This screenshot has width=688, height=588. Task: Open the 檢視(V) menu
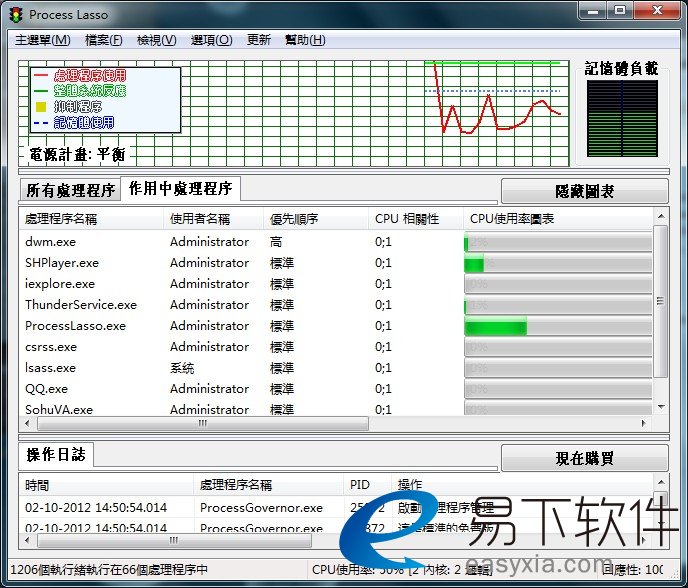coord(156,40)
